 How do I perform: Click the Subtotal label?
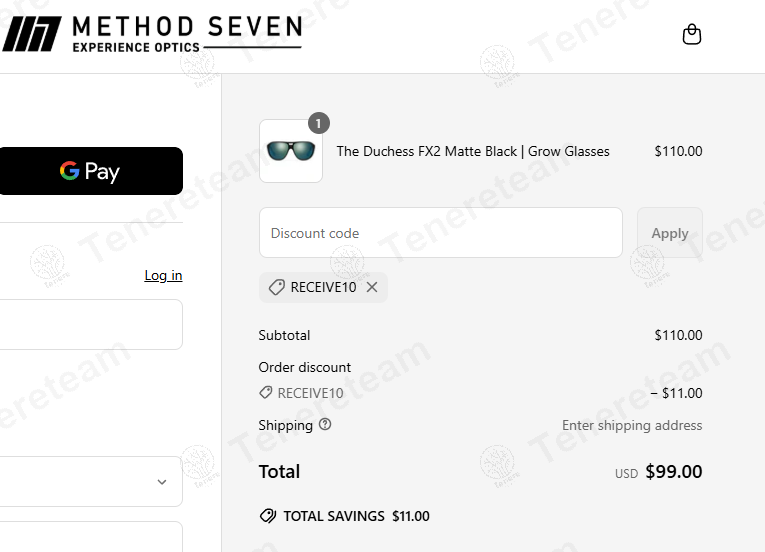pyautogui.click(x=284, y=335)
